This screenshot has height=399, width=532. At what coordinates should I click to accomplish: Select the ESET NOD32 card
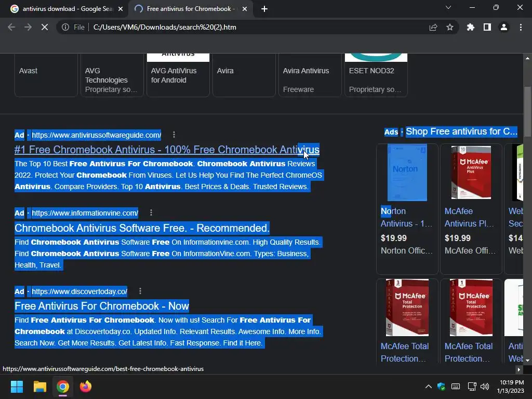(x=376, y=75)
